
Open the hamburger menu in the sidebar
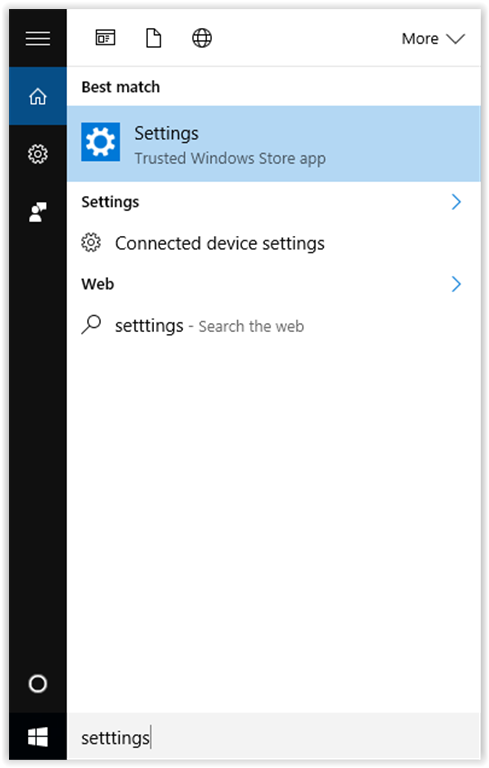point(38,38)
